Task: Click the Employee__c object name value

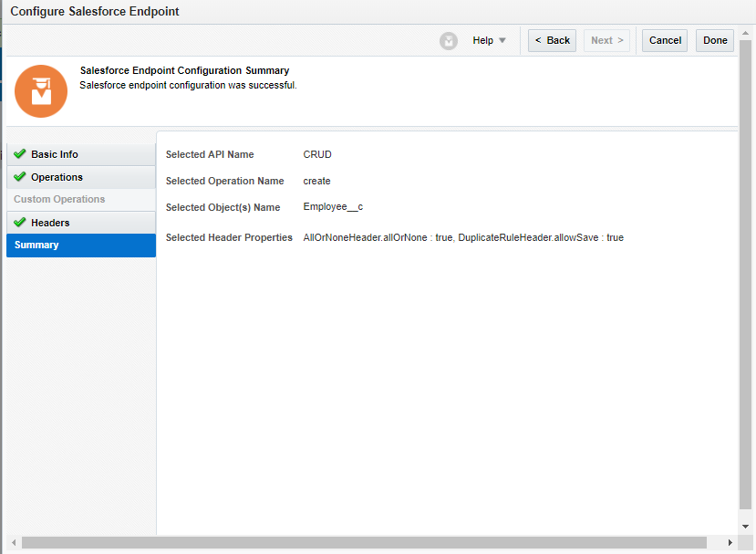Action: pyautogui.click(x=333, y=207)
